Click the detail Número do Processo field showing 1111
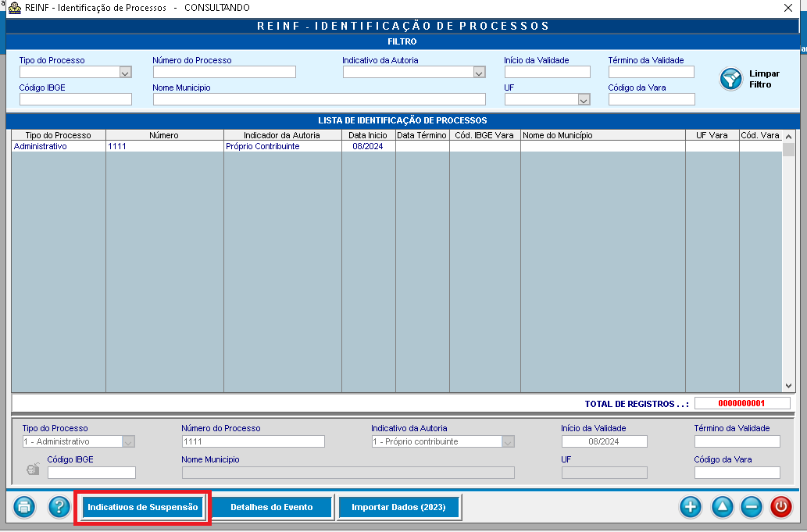 (x=253, y=441)
